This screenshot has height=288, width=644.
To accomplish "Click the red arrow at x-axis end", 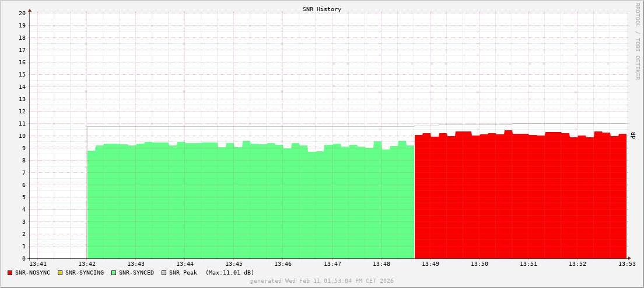I will 629,258.
